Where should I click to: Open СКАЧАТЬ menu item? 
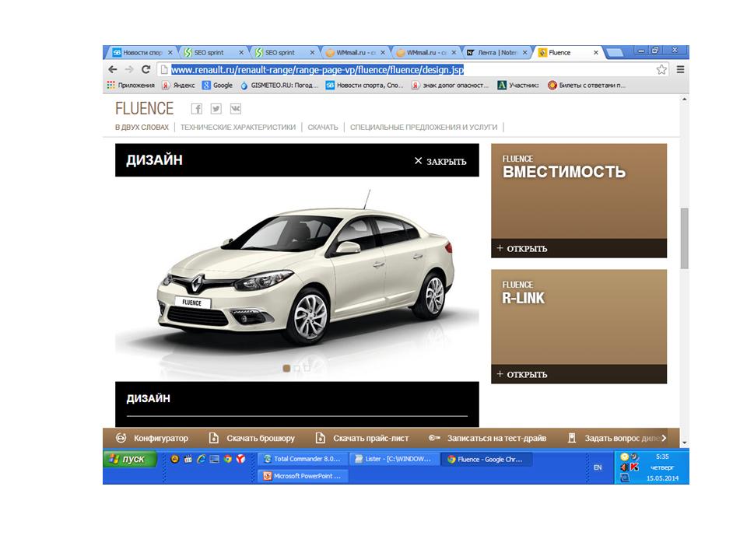322,127
